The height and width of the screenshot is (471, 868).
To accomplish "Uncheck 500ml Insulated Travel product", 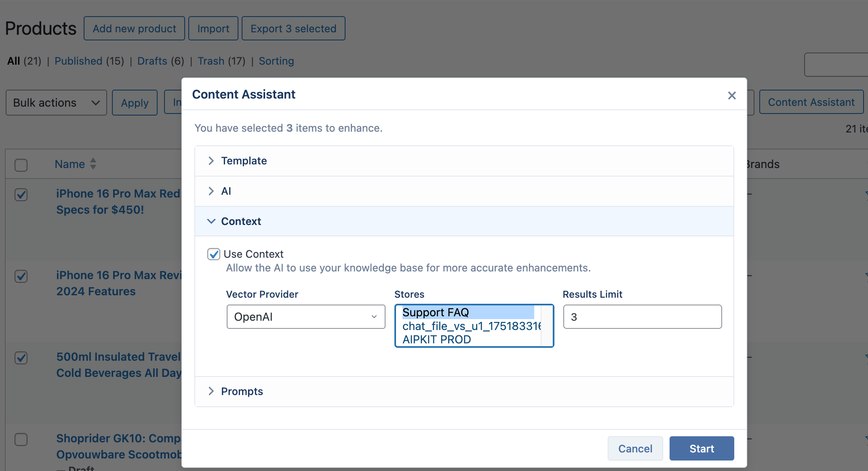I will [21, 358].
